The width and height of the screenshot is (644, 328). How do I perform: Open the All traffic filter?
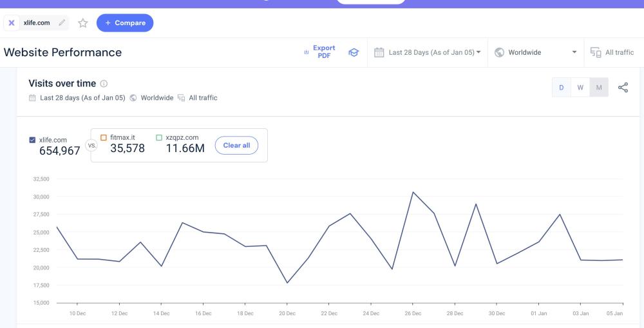tap(612, 52)
